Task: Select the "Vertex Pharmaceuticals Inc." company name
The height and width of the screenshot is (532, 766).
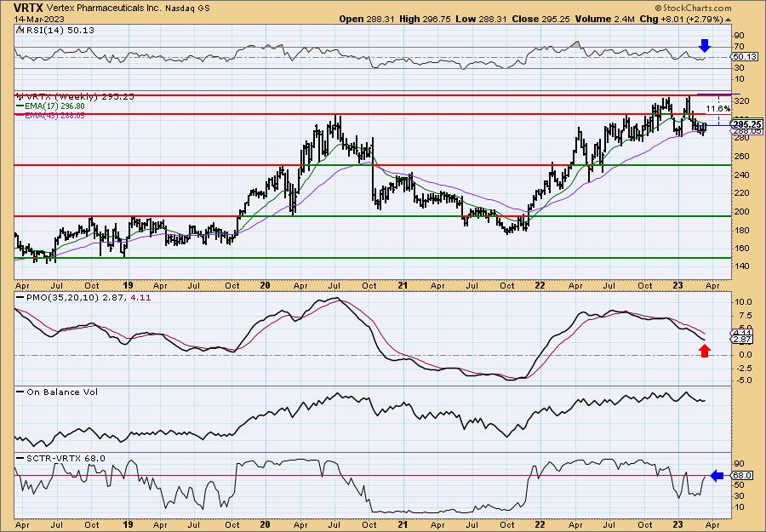Action: [x=103, y=9]
